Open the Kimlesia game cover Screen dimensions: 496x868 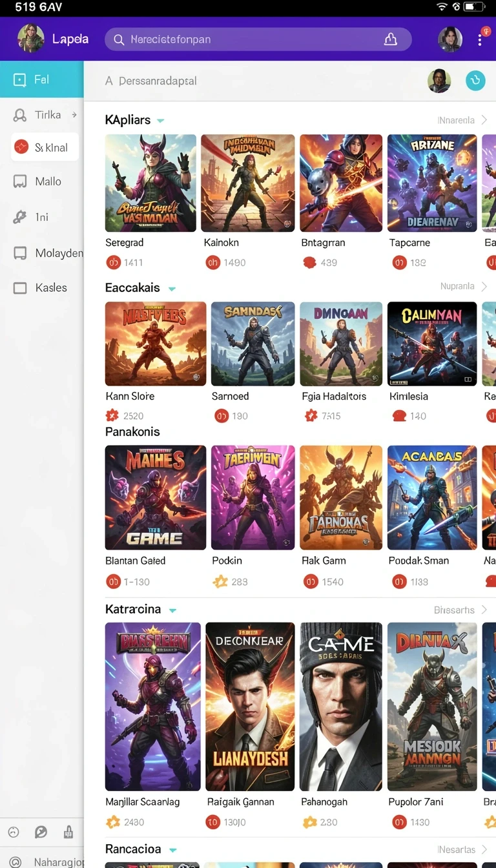click(x=432, y=344)
